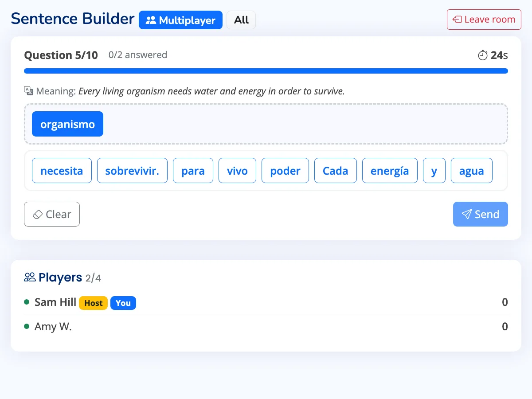Choose the 'agua' word tile
Image resolution: width=532 pixels, height=399 pixels.
pos(472,171)
